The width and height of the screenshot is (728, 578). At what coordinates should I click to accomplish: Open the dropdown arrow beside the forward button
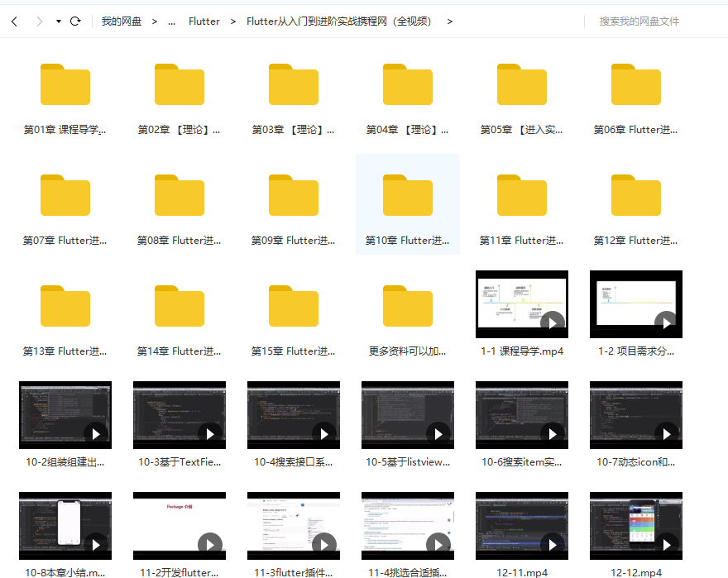point(58,21)
